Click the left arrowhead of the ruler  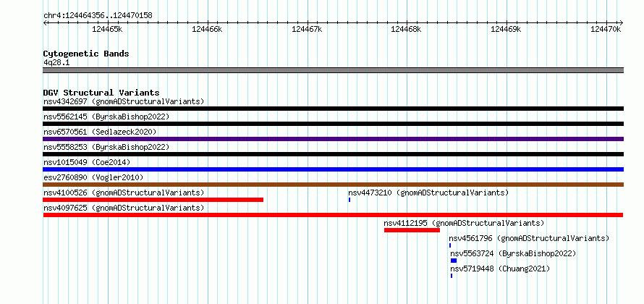coord(45,22)
